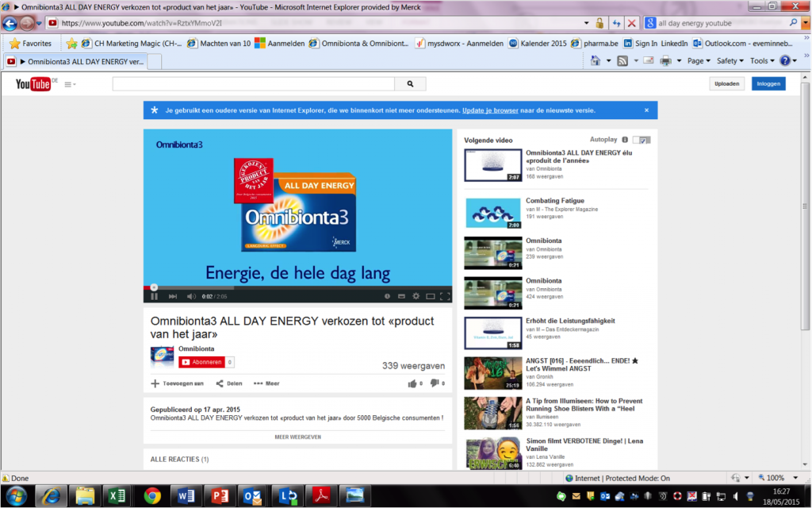Open the Running Shoe Blisters video thumbnail
The height and width of the screenshot is (508, 812).
pos(493,413)
